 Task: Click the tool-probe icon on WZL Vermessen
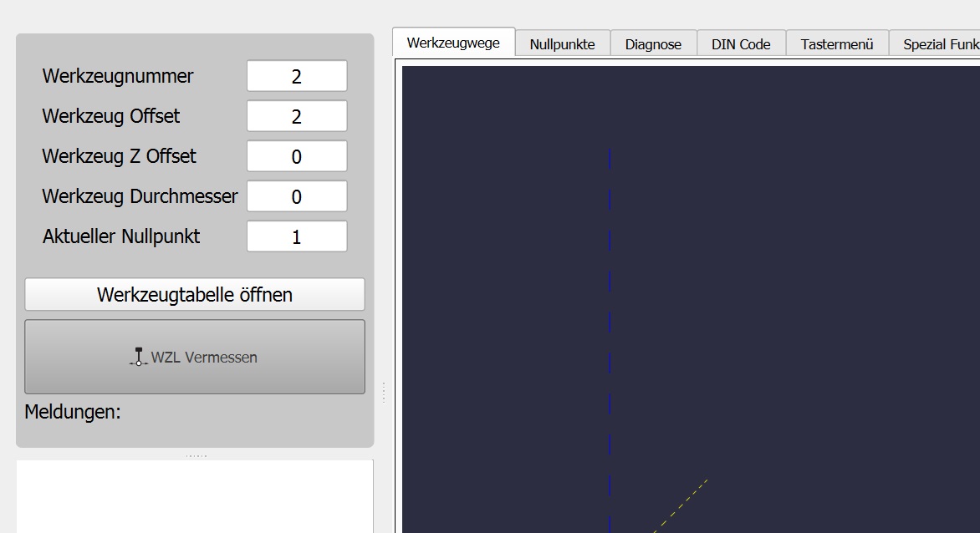click(139, 357)
